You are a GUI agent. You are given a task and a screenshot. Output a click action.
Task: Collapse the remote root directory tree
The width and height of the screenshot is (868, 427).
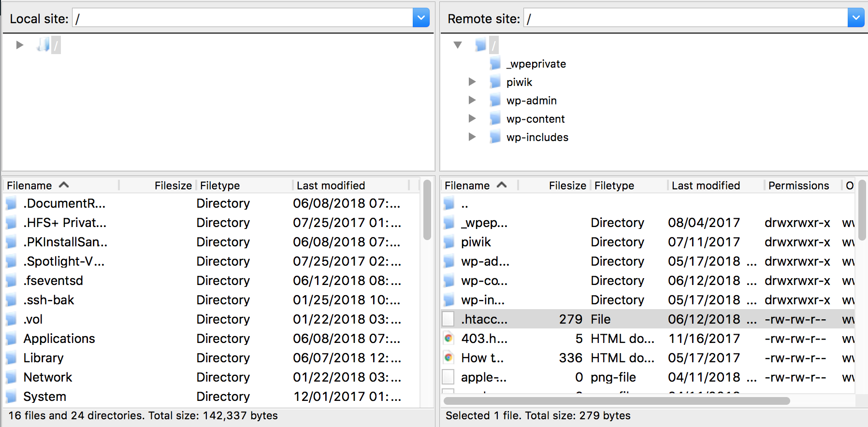458,45
